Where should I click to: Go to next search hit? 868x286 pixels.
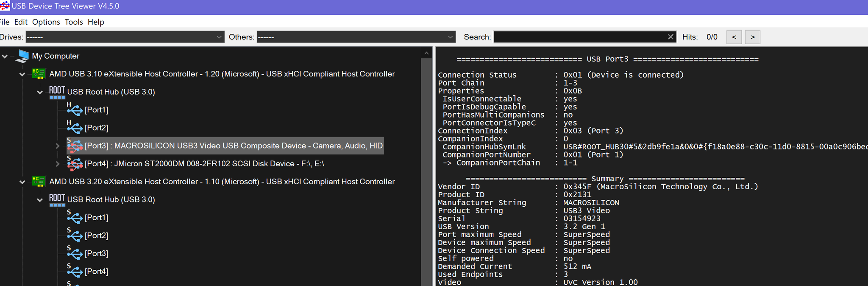pos(753,37)
